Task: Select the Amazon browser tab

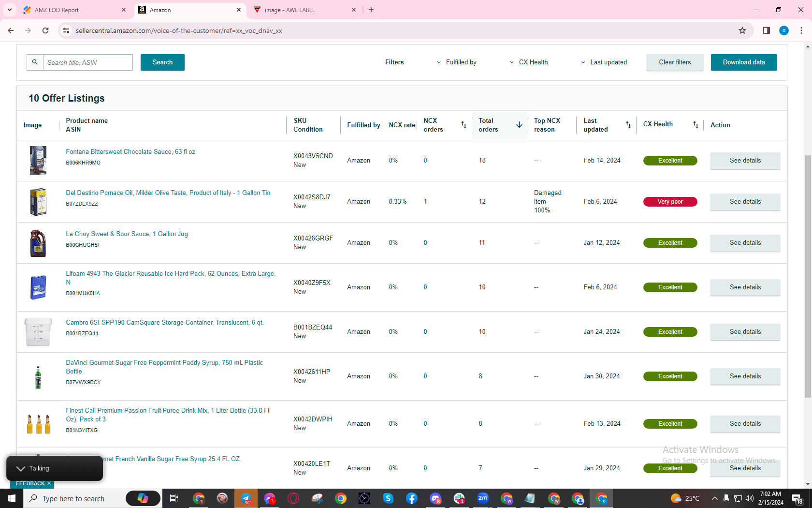Action: click(189, 10)
